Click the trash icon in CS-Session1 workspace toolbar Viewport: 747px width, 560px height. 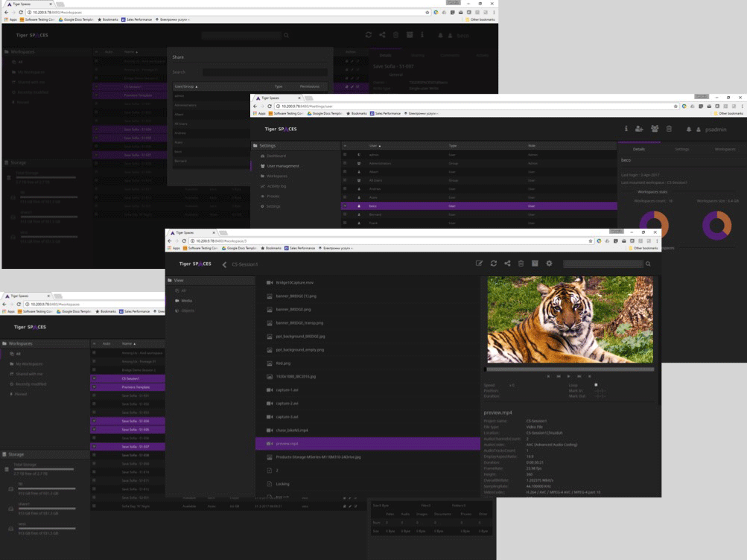(521, 264)
